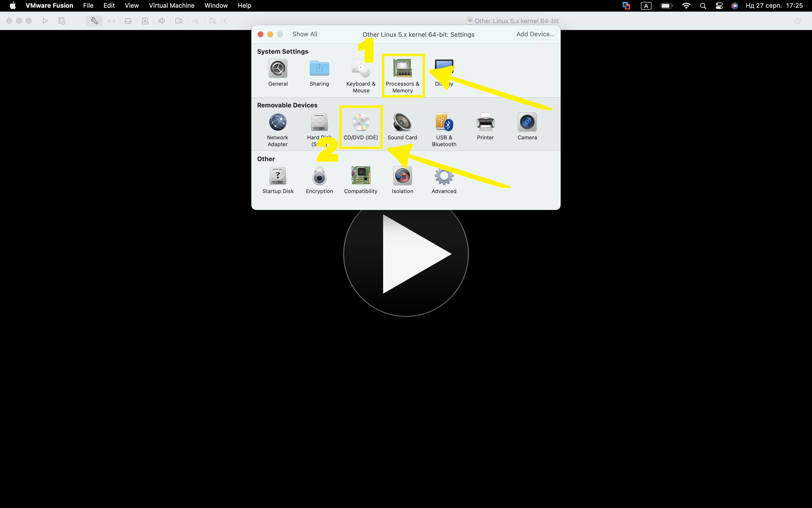Toggle the wrench Settings toolbar icon
The image size is (812, 508).
(x=94, y=21)
